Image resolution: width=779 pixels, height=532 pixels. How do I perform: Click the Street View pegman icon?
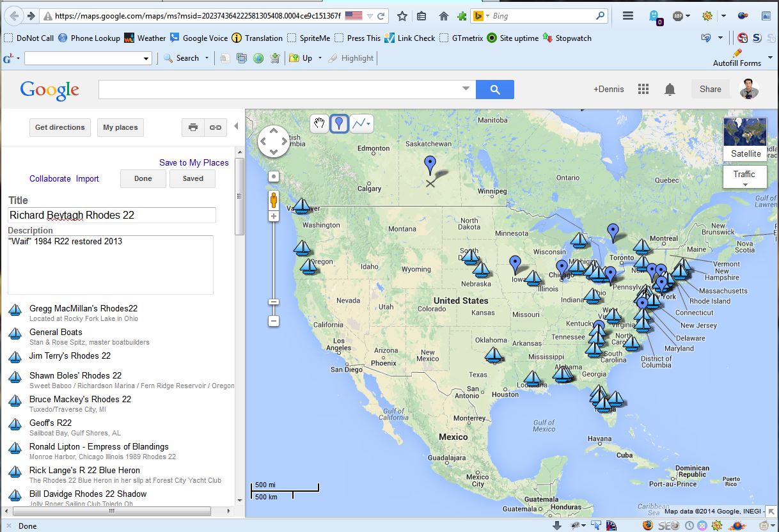(274, 200)
